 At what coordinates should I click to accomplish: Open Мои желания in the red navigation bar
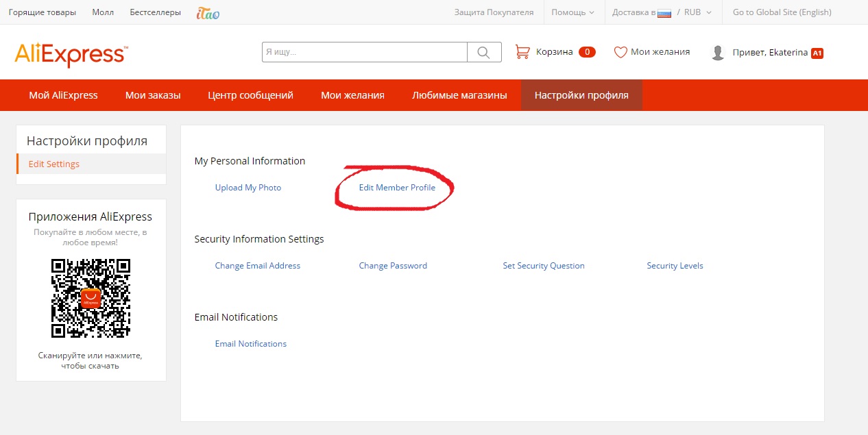(352, 95)
